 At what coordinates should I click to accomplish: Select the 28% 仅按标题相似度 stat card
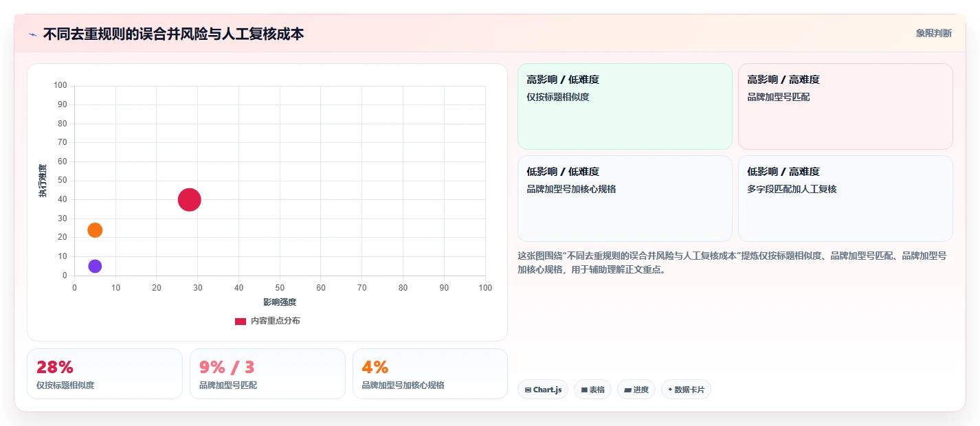[104, 374]
